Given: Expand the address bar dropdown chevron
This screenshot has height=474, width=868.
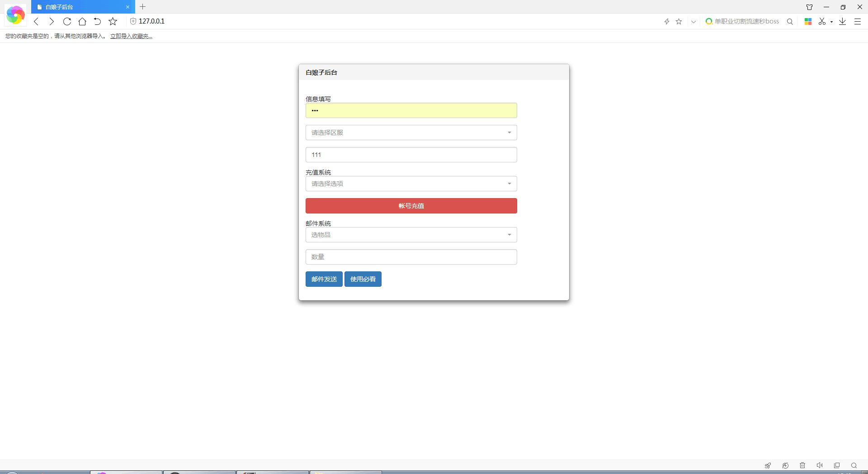Looking at the screenshot, I should coord(693,21).
